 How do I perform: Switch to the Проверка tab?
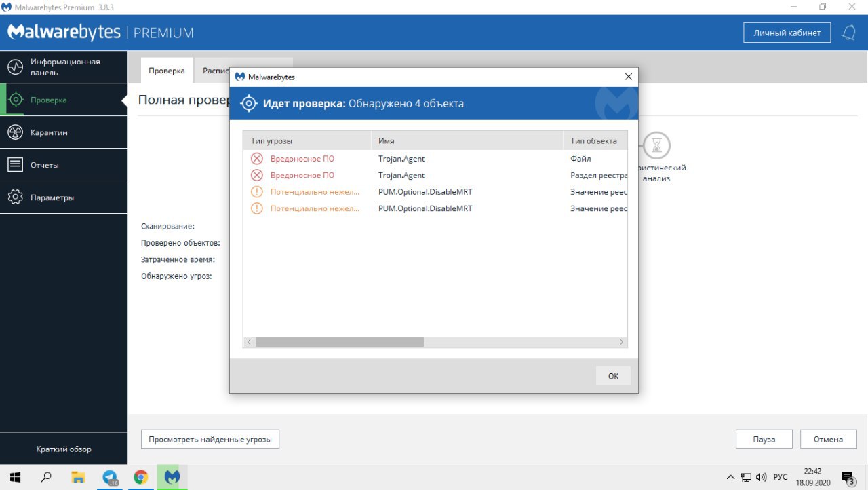(167, 71)
